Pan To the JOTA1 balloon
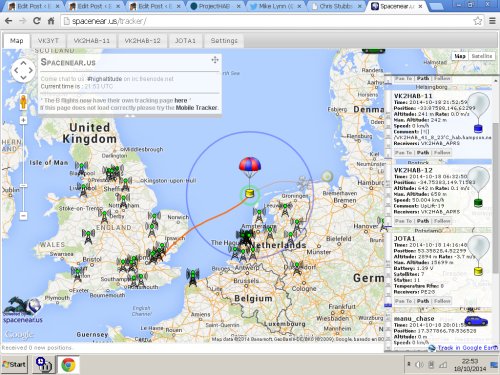 pyautogui.click(x=403, y=301)
